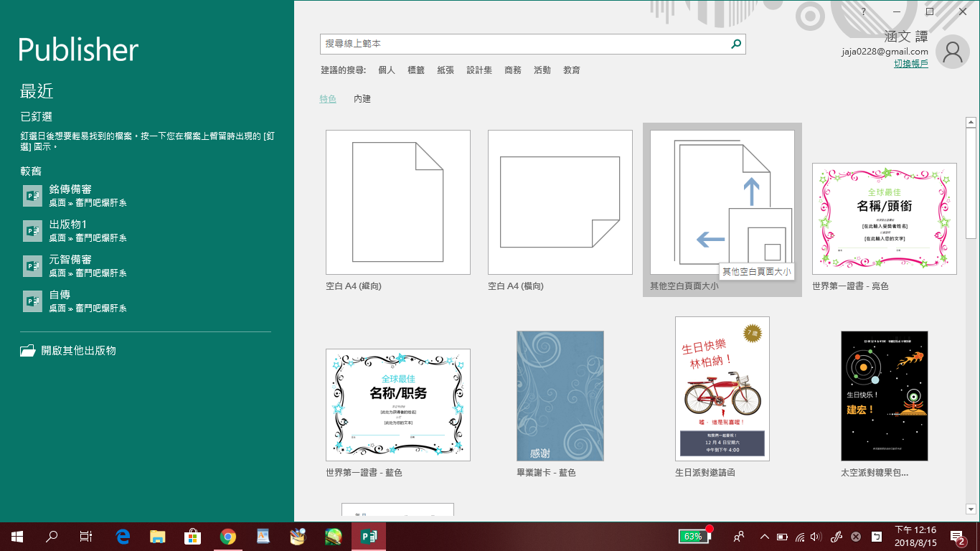Click in the 搜尋線上範本 search field
Image resolution: width=980 pixels, height=551 pixels.
click(524, 44)
